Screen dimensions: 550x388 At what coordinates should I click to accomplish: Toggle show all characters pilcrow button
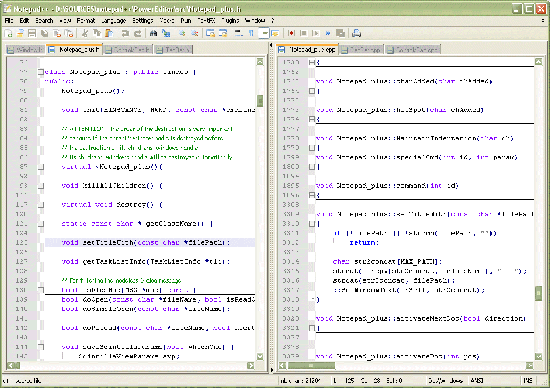tap(251, 33)
